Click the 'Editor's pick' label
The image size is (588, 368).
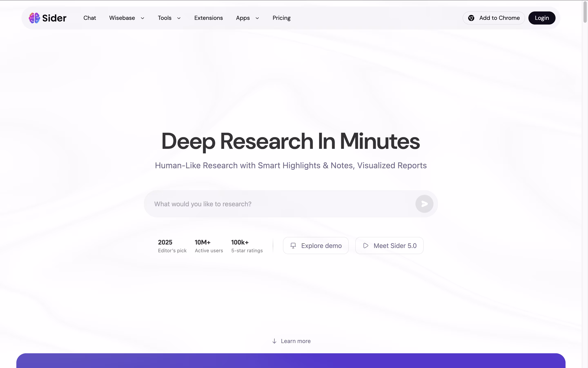pyautogui.click(x=172, y=251)
